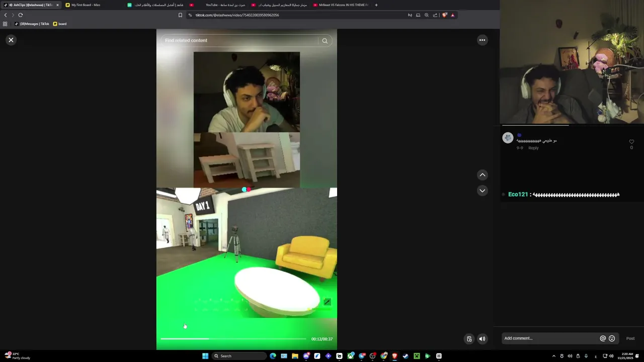Open Steam from the taskbar

[406, 356]
